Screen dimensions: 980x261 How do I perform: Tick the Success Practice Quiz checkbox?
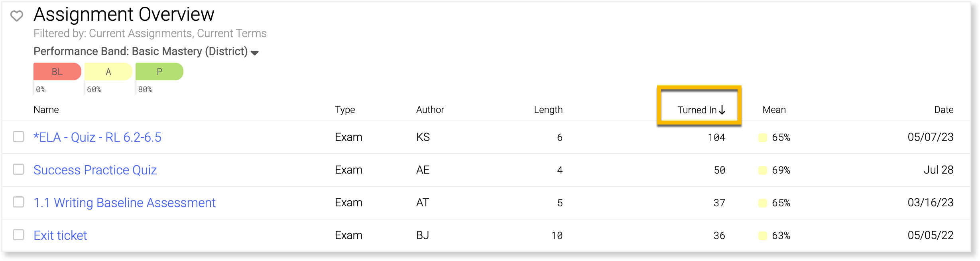click(x=18, y=169)
